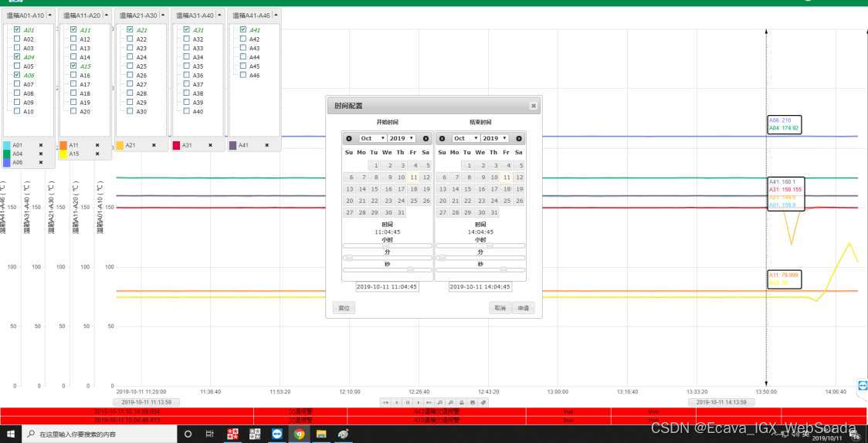Uncheck the A41 checkbox
The height and width of the screenshot is (443, 868).
(243, 30)
